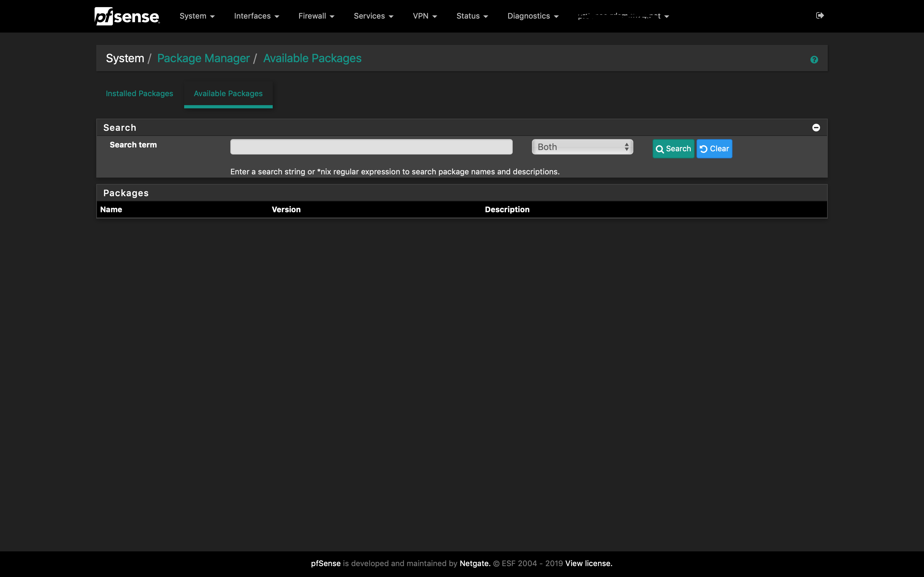
Task: Open the Status menu
Action: pos(472,16)
